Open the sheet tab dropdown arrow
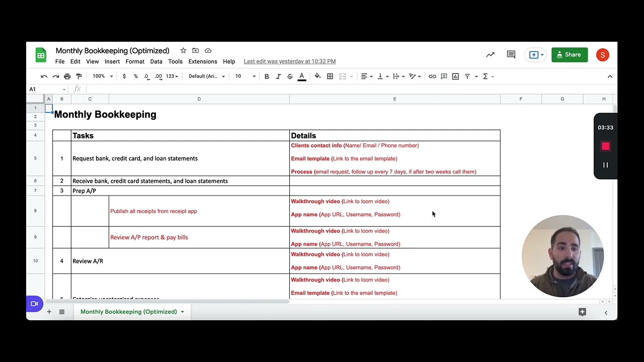The image size is (644, 362). click(x=182, y=312)
